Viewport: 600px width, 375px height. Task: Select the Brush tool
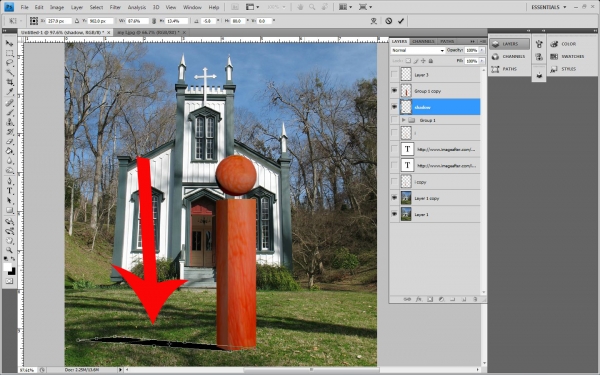(x=9, y=112)
